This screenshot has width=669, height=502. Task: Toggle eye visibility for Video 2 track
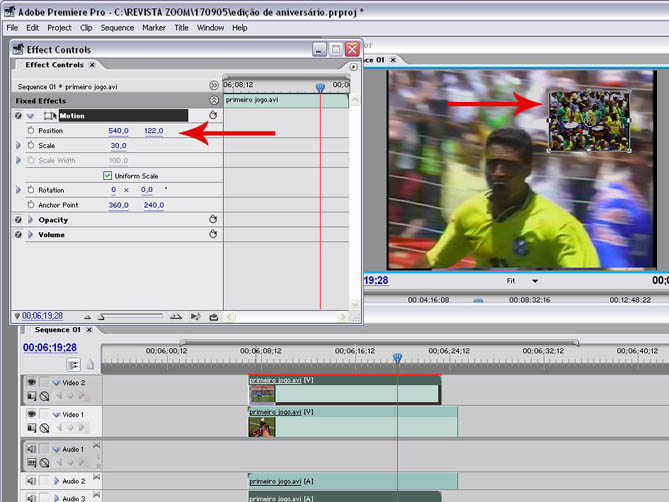(31, 383)
